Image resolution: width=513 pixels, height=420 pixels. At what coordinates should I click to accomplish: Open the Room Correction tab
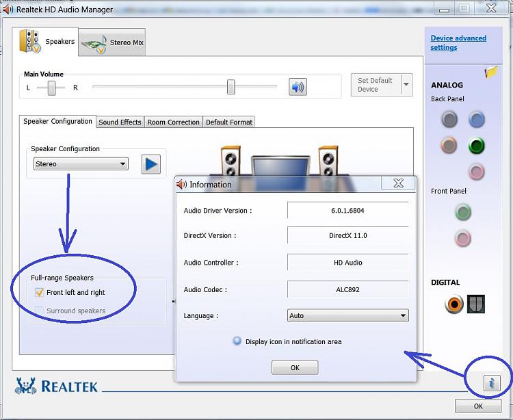point(174,122)
